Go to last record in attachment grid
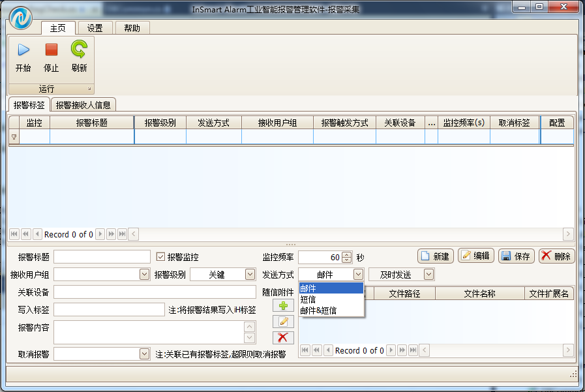585x392 pixels. pos(413,350)
